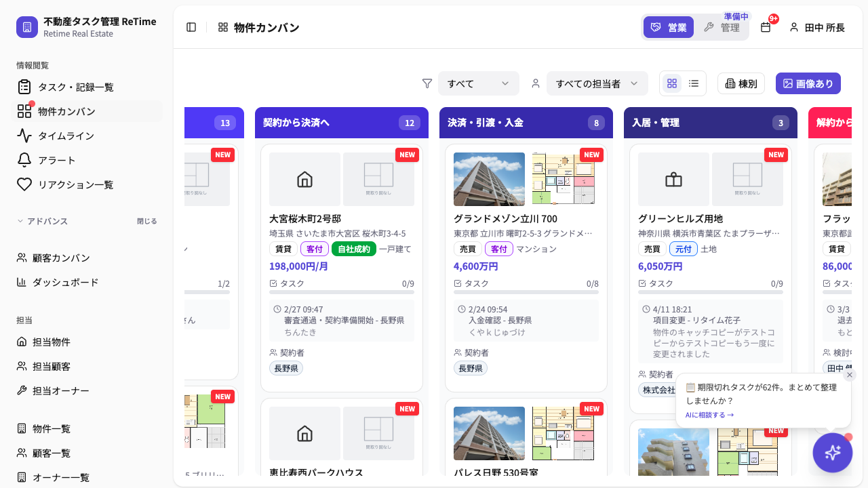Viewport: 868px width, 488px height.
Task: Open リアクション一覧 in sidebar
Action: (87, 184)
